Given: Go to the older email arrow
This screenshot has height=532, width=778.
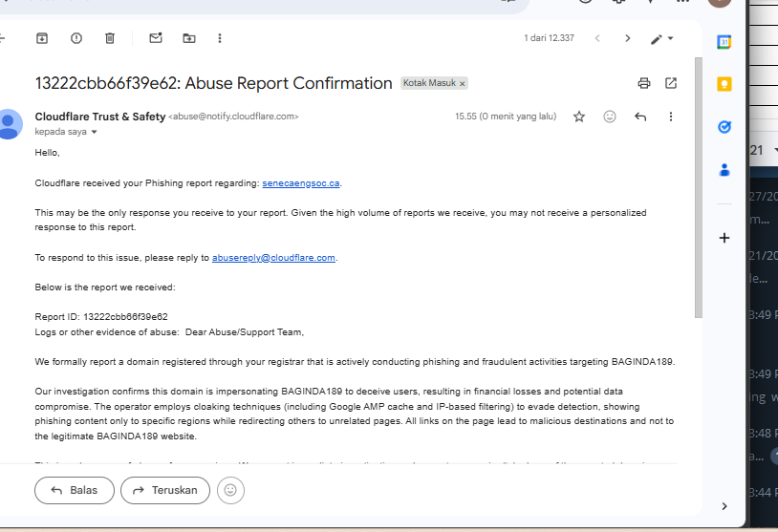Looking at the screenshot, I should tap(628, 38).
